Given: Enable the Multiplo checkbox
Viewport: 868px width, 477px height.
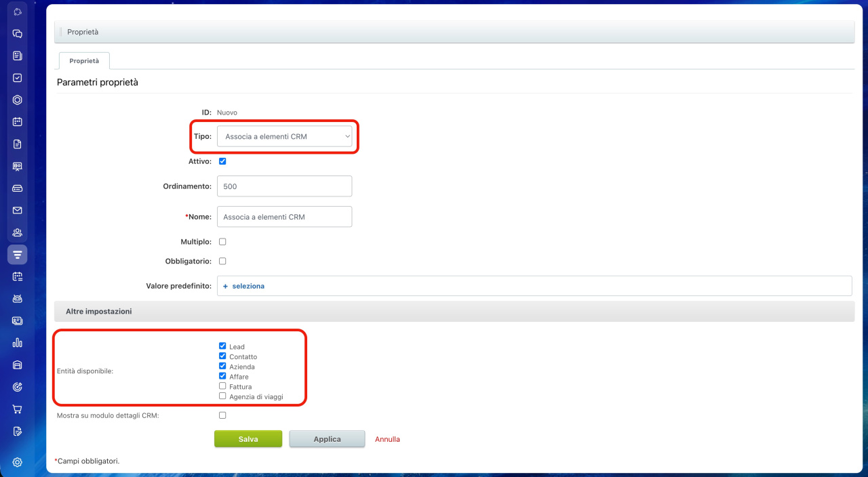Looking at the screenshot, I should click(222, 241).
